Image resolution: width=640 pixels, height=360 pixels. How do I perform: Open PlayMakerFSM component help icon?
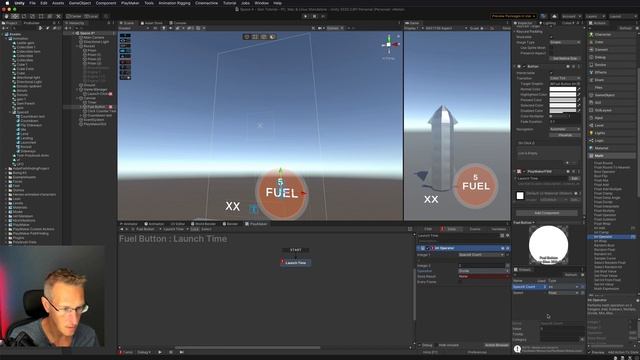[568, 171]
